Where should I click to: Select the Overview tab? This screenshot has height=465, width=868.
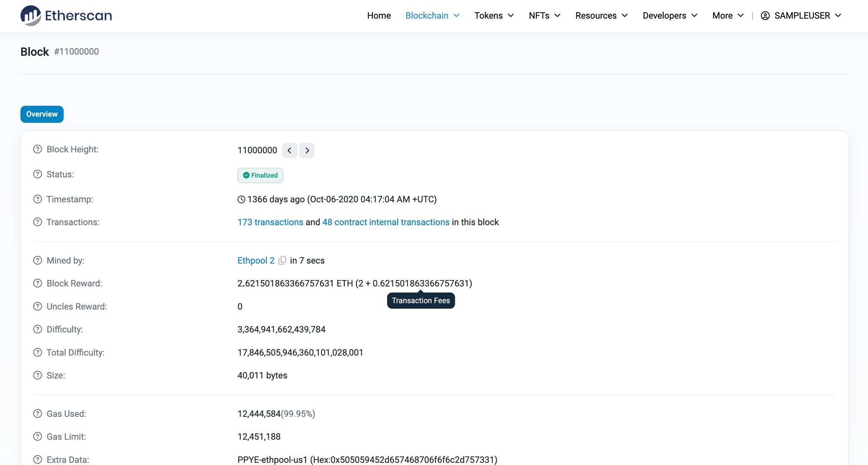pos(42,114)
